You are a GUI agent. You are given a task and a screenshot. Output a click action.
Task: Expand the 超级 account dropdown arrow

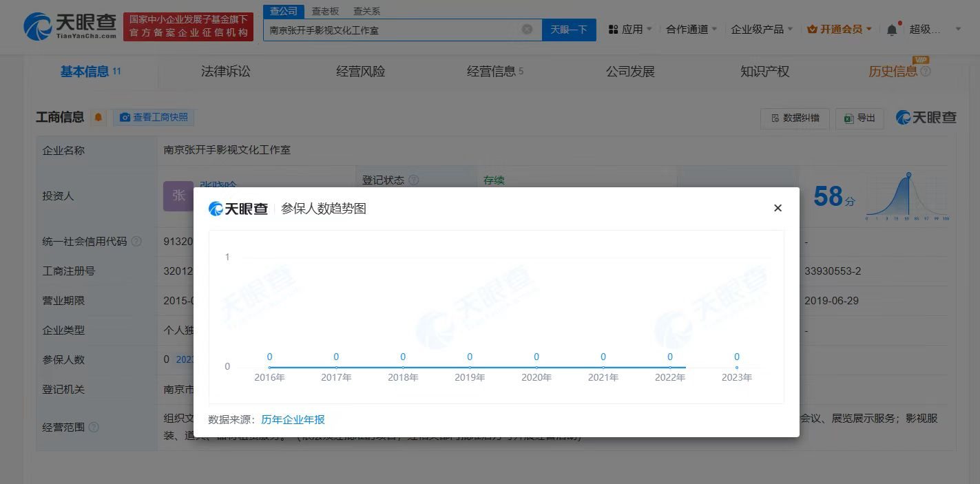tap(958, 29)
